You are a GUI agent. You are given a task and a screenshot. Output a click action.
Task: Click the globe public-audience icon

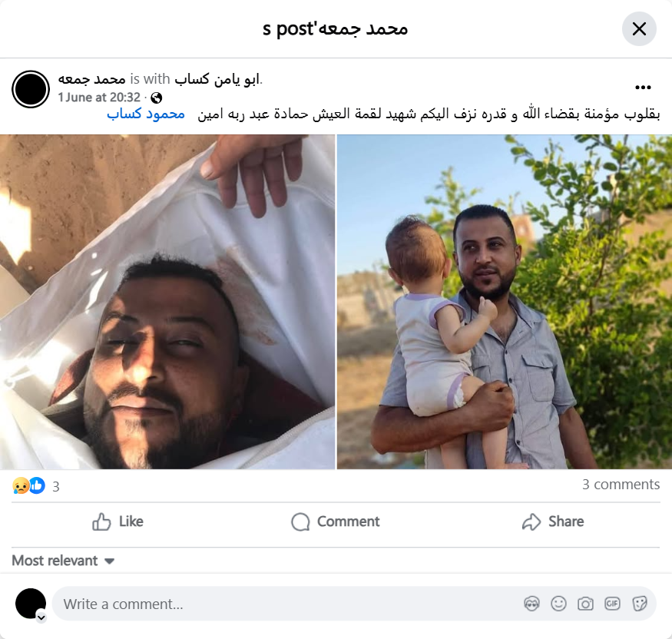[x=157, y=98]
